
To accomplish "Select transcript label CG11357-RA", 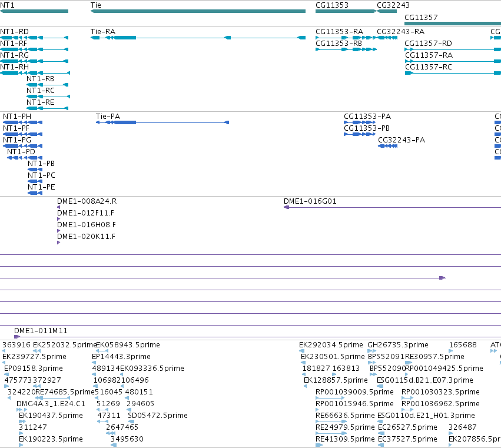I will pos(429,55).
